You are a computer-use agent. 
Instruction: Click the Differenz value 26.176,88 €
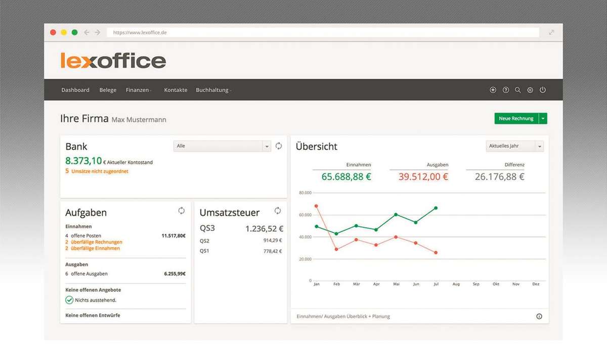(500, 176)
